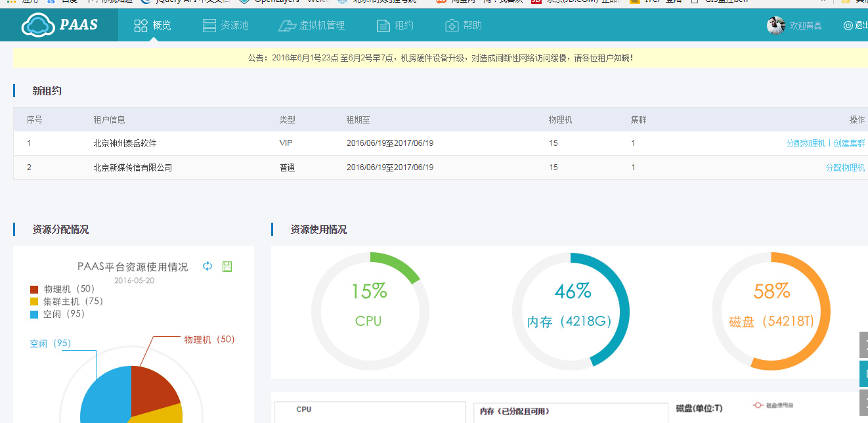Click the 类型 column header
This screenshot has height=423, width=868.
click(287, 120)
